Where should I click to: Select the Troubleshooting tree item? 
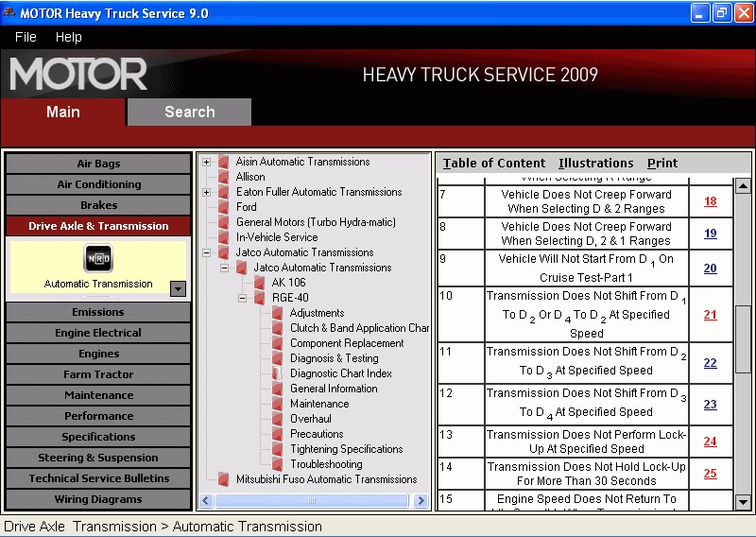coord(326,464)
